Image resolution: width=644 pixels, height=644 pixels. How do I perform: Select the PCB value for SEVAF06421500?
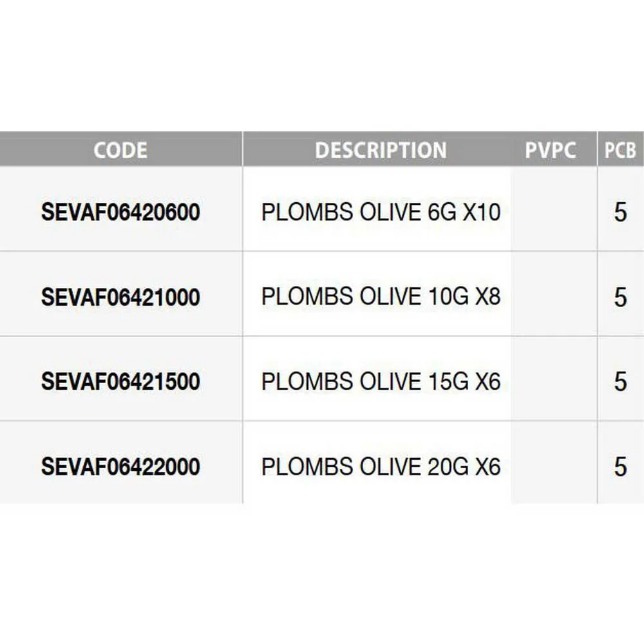point(620,382)
